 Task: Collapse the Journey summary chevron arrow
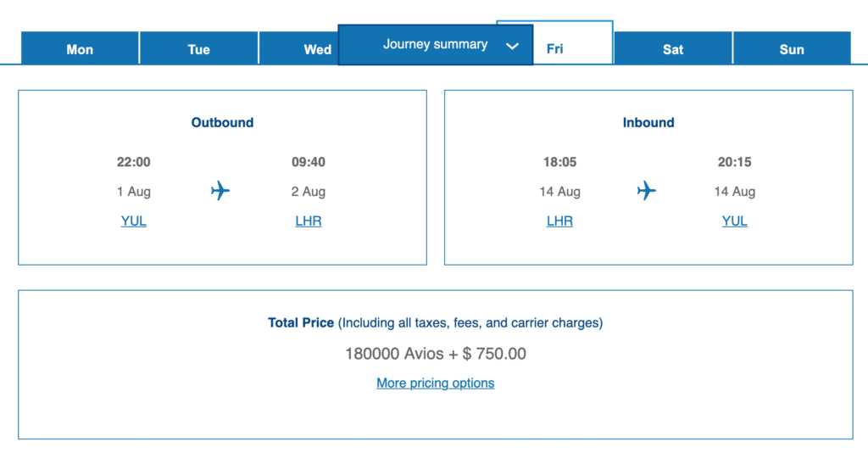pyautogui.click(x=512, y=46)
